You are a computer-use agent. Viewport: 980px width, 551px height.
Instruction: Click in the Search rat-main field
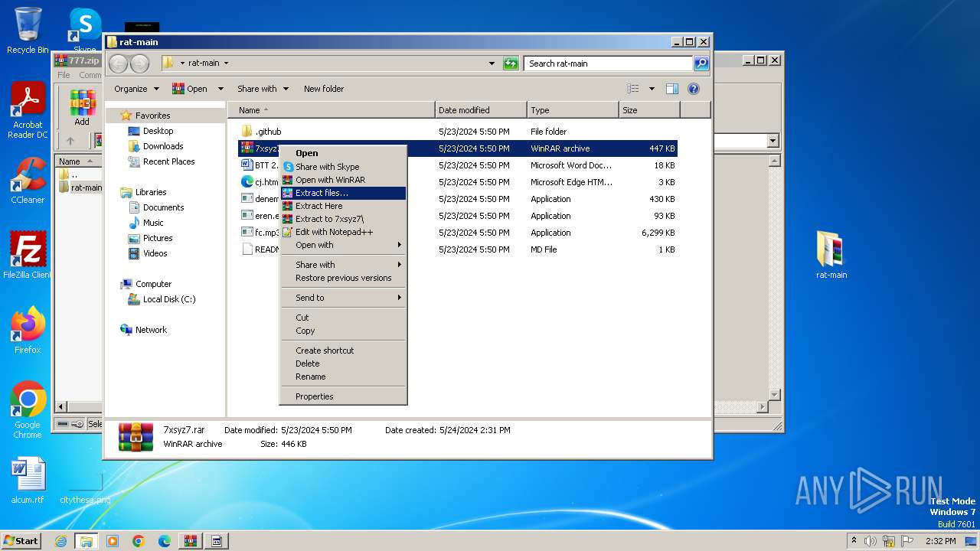coord(609,64)
